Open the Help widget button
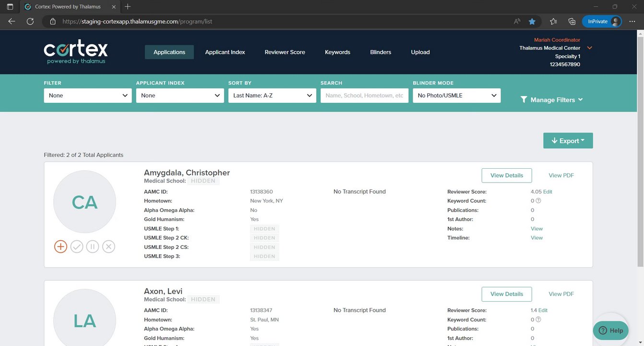Viewport: 644px width, 346px height. pyautogui.click(x=610, y=331)
